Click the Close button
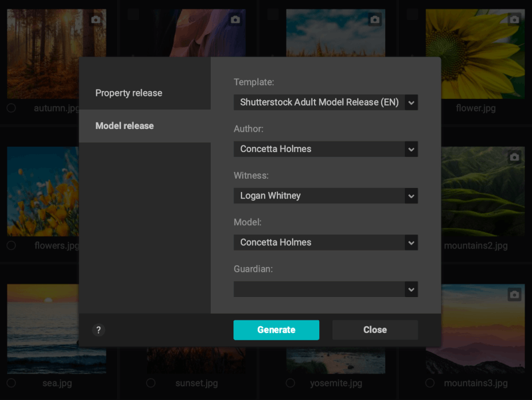Screen dimensions: 532x400 point(375,330)
